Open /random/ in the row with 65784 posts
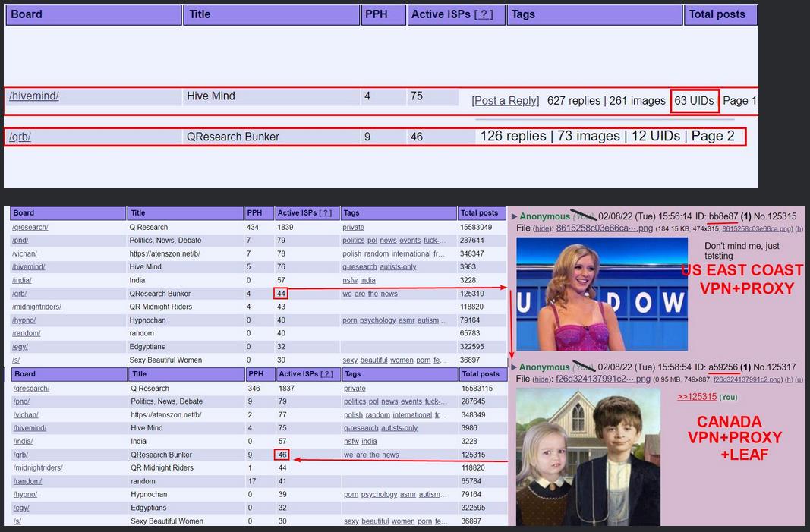810x532 pixels. [x=27, y=481]
